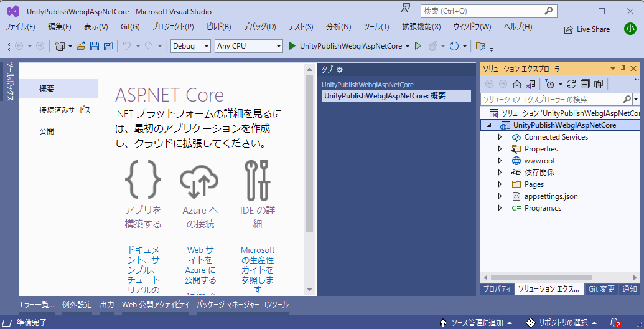Open the 出力 bottom tab

coord(107,305)
